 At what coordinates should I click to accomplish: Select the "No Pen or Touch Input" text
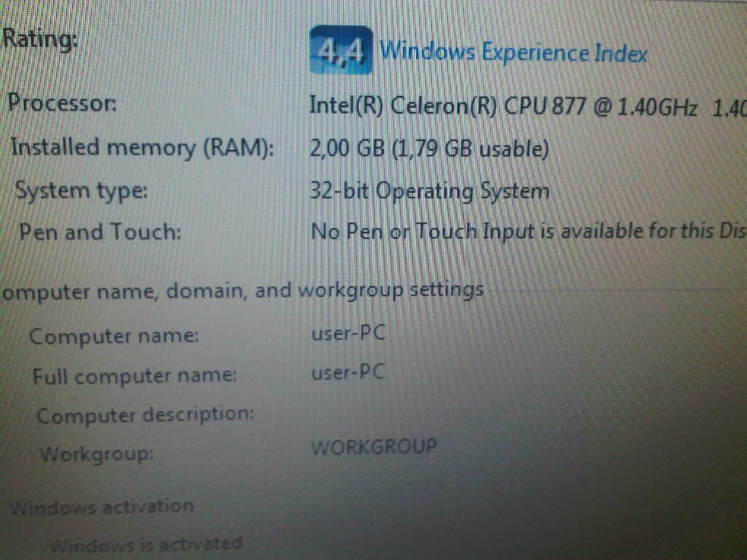pos(424,231)
